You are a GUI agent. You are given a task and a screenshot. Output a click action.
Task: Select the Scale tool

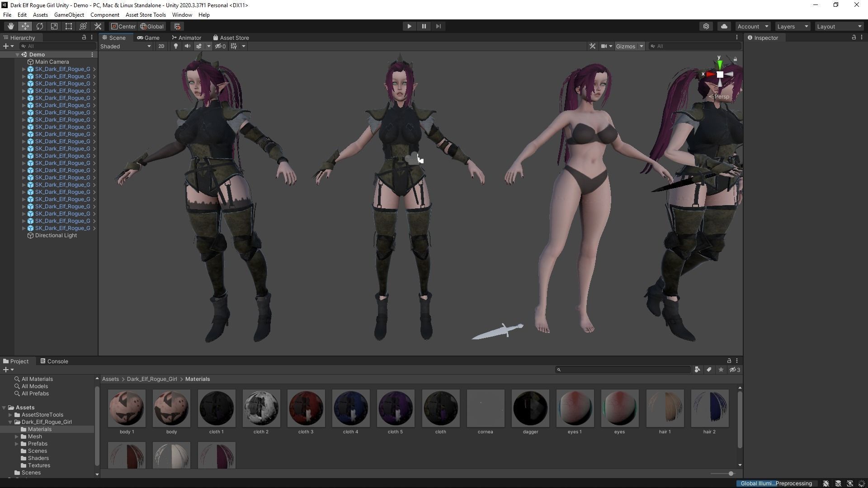click(x=54, y=26)
